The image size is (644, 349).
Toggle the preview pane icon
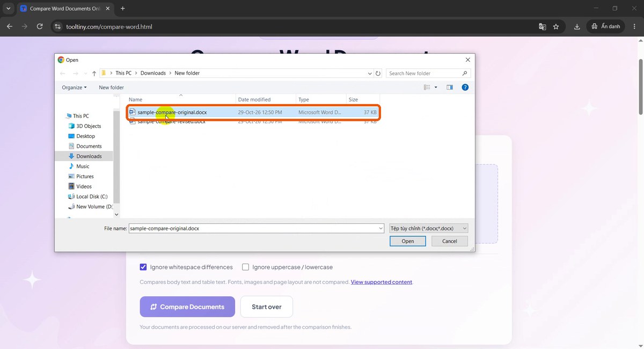(450, 87)
